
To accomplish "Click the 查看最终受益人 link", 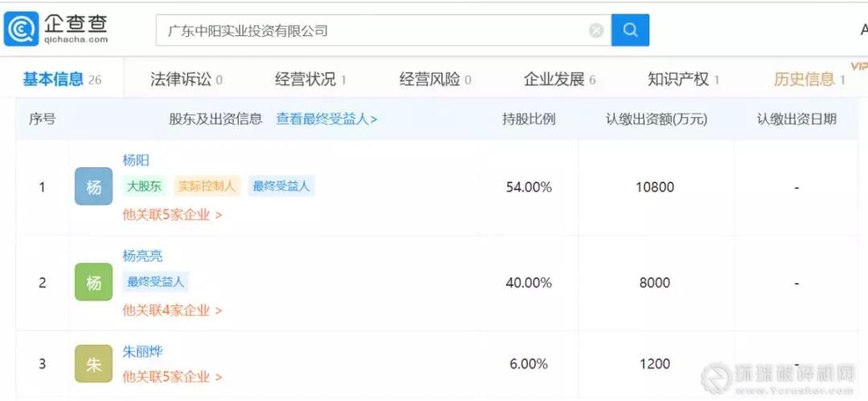I will point(326,119).
